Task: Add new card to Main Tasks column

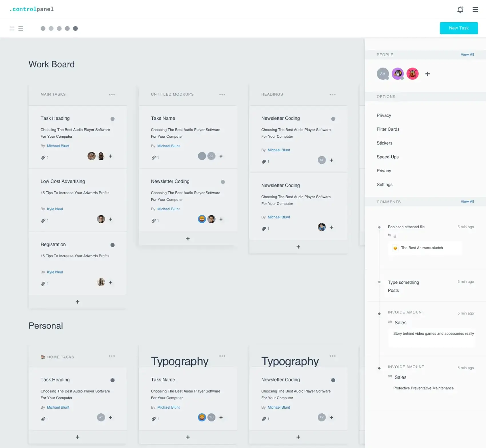Action: pos(77,302)
